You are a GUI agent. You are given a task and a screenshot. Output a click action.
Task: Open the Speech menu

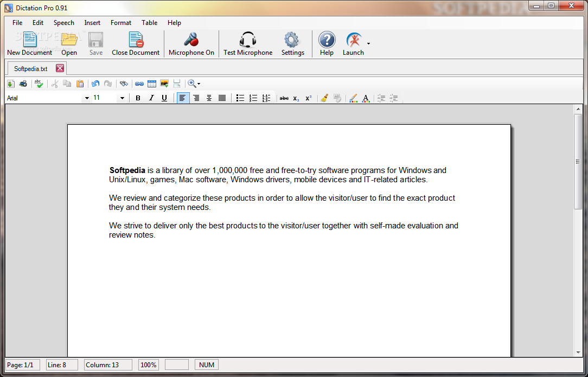tap(64, 22)
